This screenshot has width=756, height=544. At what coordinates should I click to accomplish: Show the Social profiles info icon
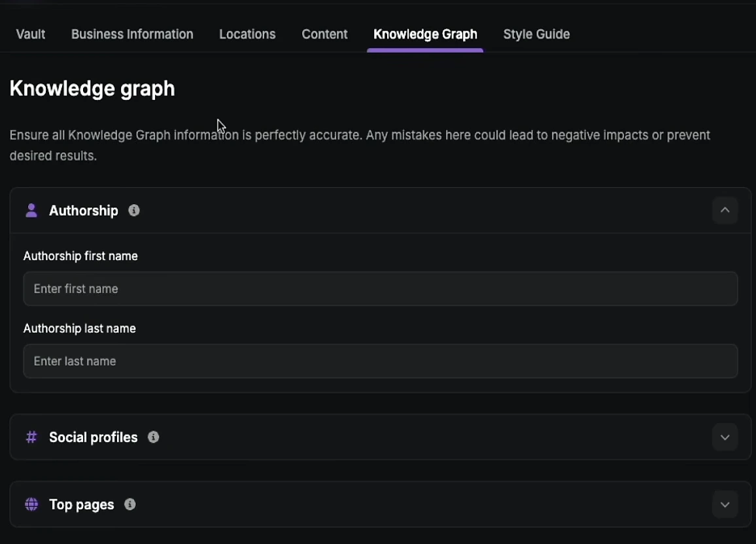click(153, 437)
